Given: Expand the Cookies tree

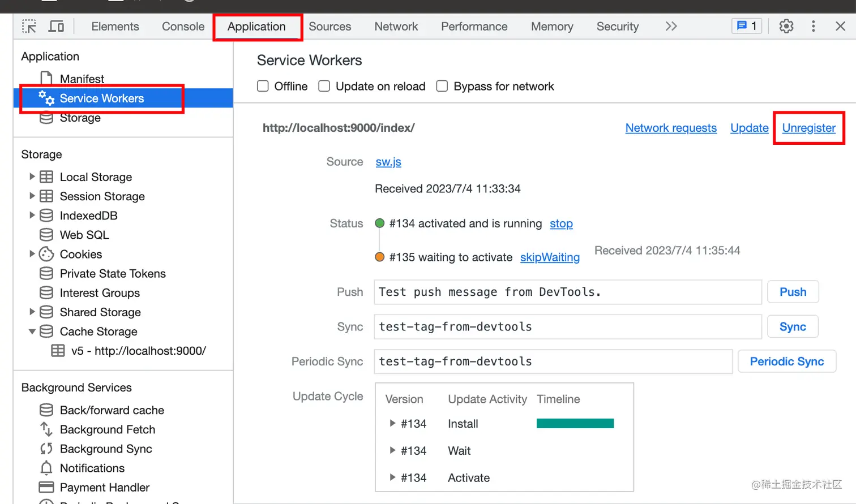Looking at the screenshot, I should [32, 253].
